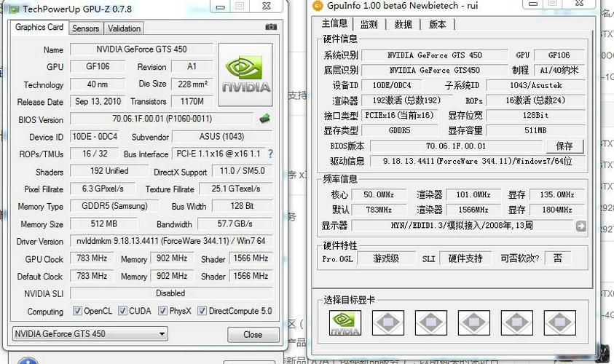Open the Validation tab
This screenshot has width=614, height=364.
click(x=124, y=28)
